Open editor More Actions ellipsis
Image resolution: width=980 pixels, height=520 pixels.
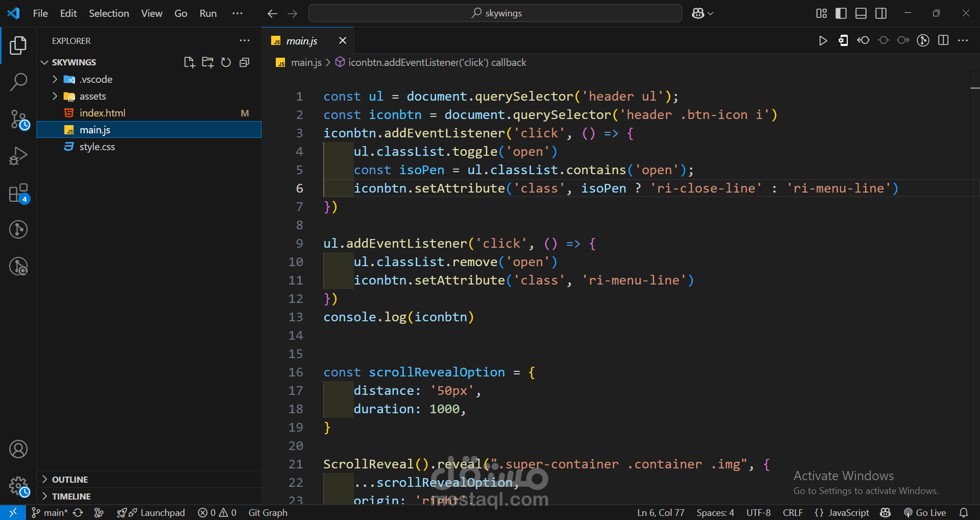coord(963,40)
